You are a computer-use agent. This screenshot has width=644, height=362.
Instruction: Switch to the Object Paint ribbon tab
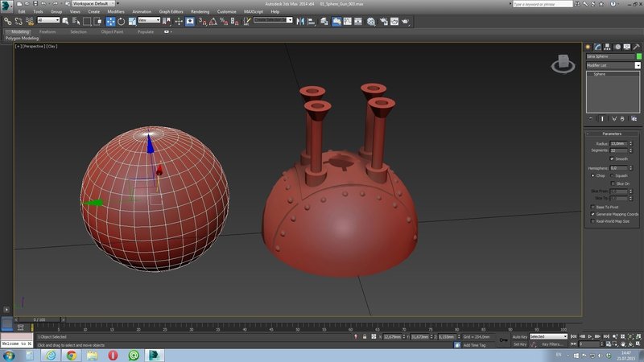coord(112,31)
